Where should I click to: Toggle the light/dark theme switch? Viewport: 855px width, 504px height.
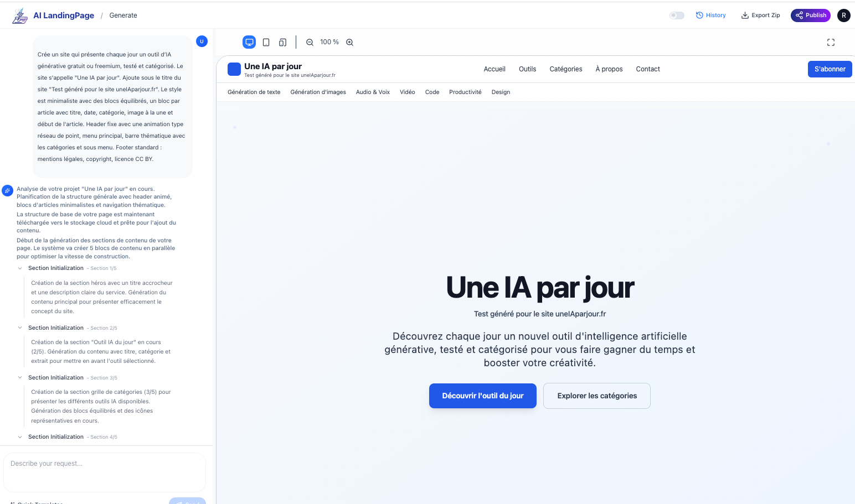tap(677, 15)
